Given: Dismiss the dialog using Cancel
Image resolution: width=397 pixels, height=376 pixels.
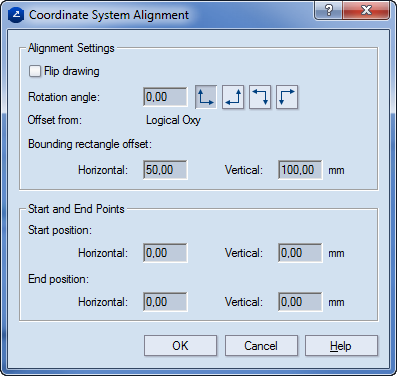Looking at the screenshot, I should [261, 346].
